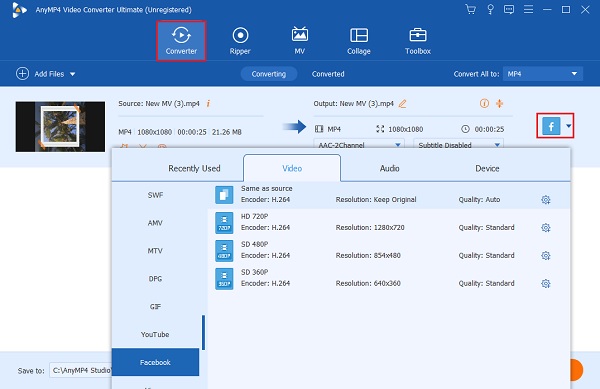The height and width of the screenshot is (389, 600).
Task: Choose Facebook format in list
Action: 155,362
